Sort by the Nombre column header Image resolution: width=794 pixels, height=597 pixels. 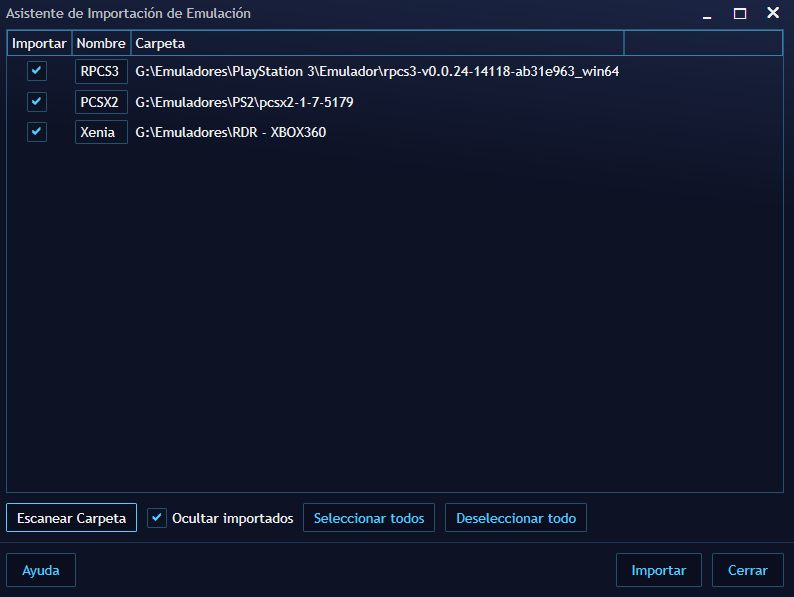101,44
